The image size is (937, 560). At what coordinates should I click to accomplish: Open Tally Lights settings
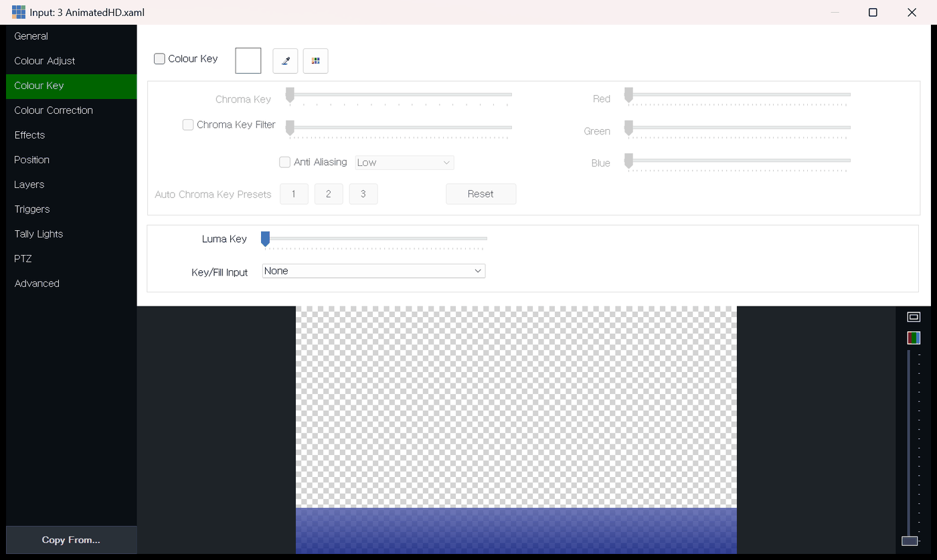click(x=72, y=234)
